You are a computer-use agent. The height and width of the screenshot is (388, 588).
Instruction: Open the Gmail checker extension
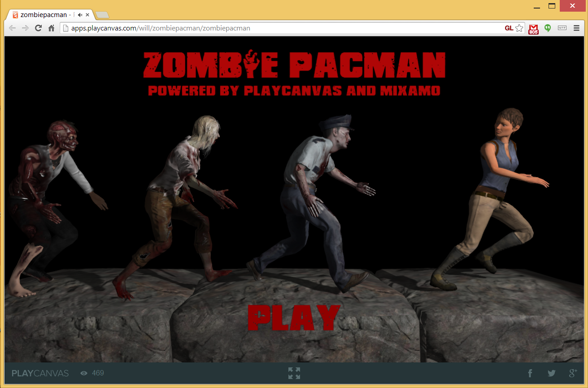point(533,29)
